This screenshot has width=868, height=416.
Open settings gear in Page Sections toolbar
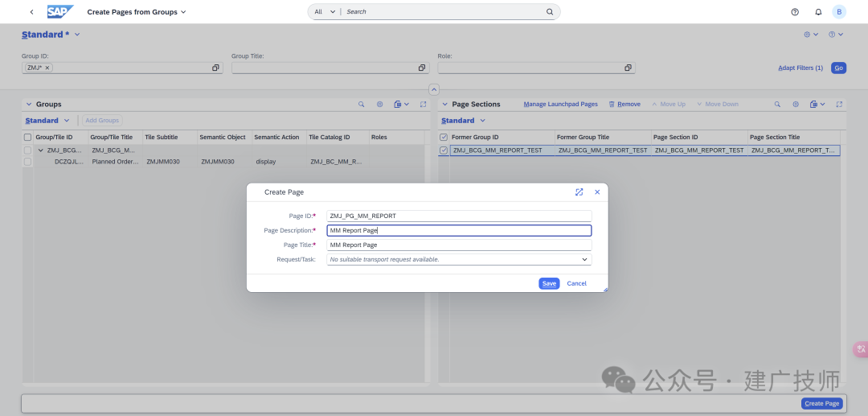[796, 104]
